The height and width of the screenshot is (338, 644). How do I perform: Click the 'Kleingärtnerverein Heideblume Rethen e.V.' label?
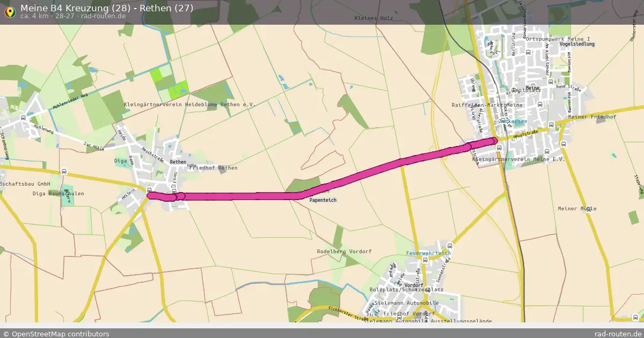coord(189,105)
